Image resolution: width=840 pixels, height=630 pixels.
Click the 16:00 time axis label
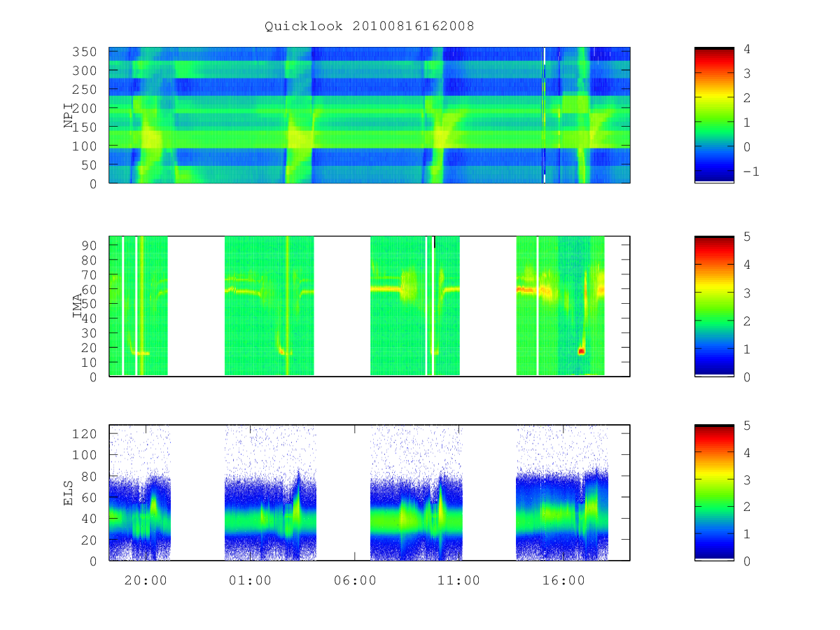tap(564, 580)
